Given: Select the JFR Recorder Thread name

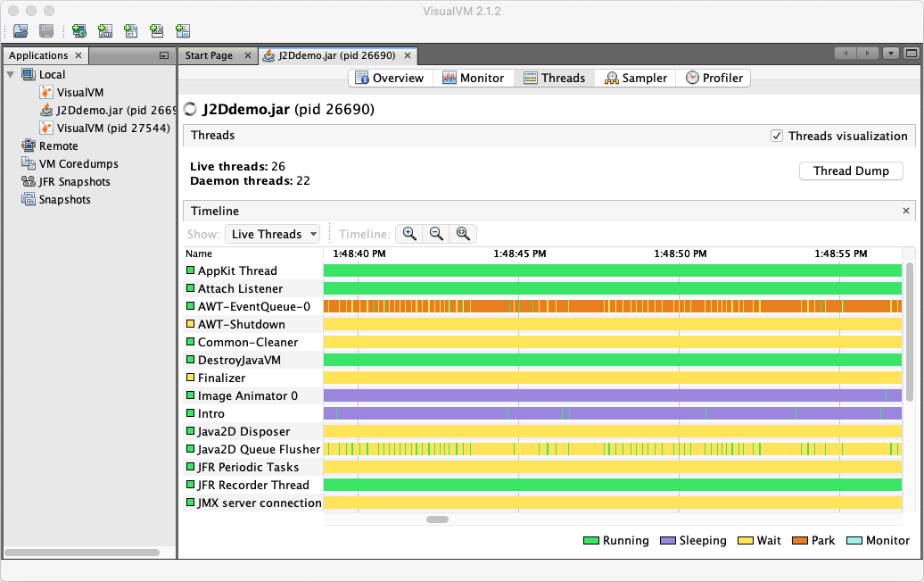Looking at the screenshot, I should pos(253,485).
